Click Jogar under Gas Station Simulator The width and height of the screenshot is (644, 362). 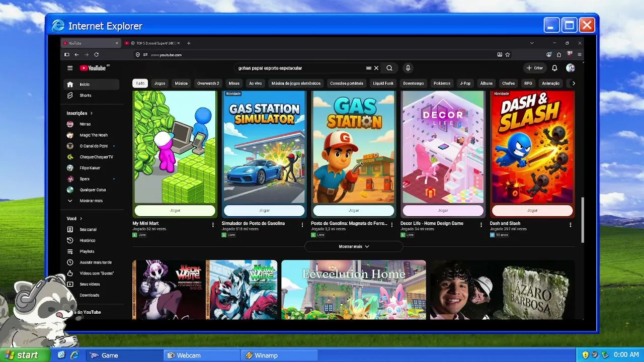tap(264, 211)
